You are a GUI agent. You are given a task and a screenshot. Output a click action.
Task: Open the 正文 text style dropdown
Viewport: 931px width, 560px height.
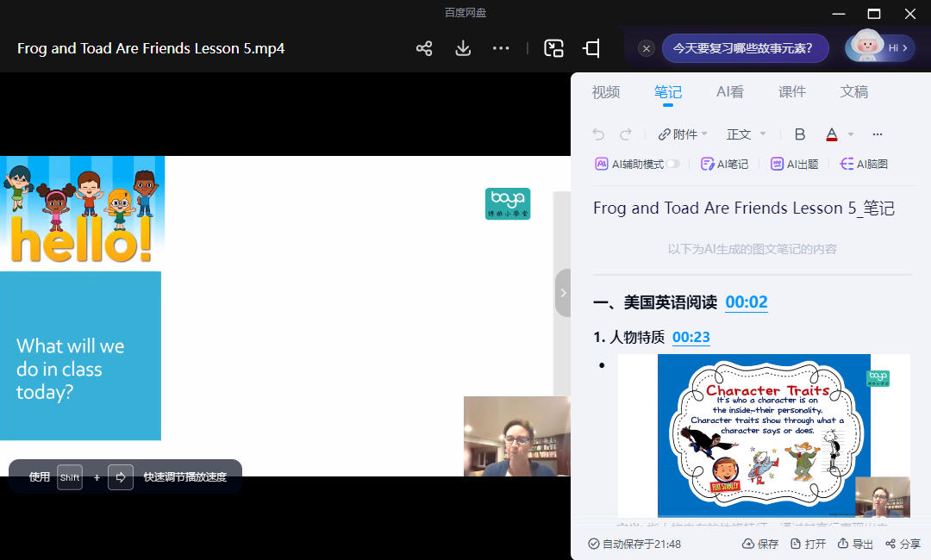point(747,134)
